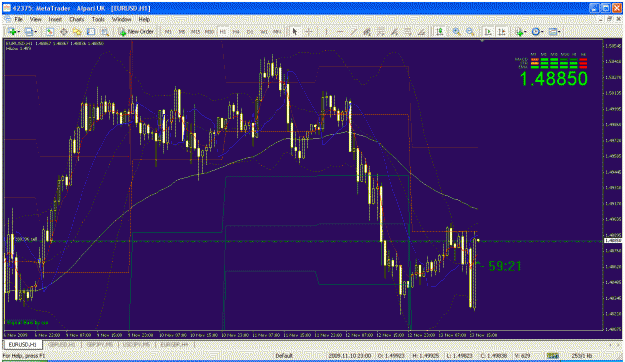The image size is (625, 362).
Task: Switch chart to H4 timeframe
Action: point(236,31)
